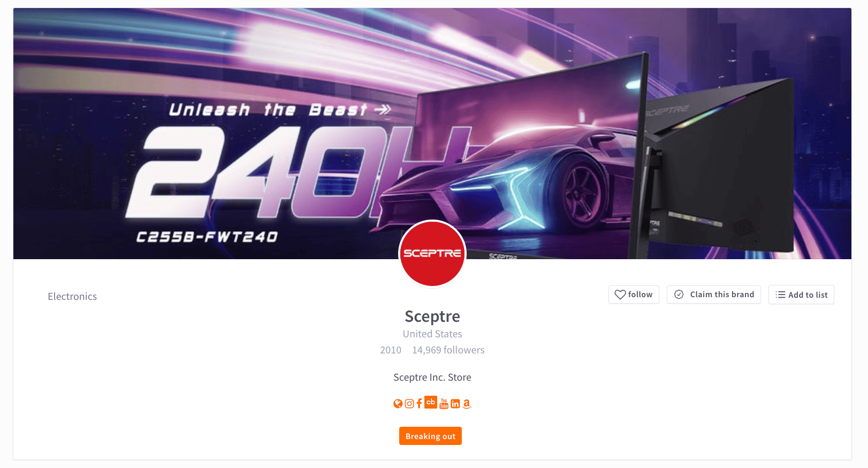Click the 240Hz monitor banner image
The height and width of the screenshot is (468, 868).
[432, 133]
